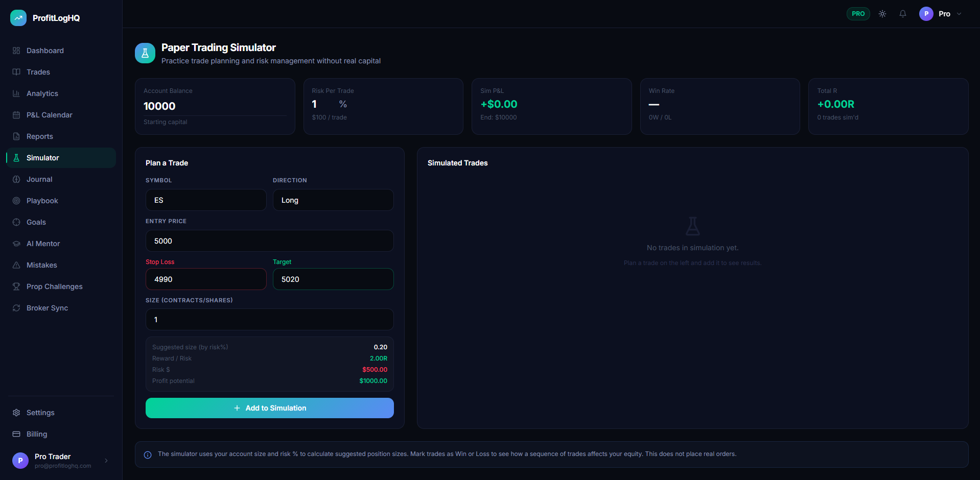Viewport: 980px width, 480px height.
Task: Open the Dashboard from the sidebar
Action: coord(16,50)
